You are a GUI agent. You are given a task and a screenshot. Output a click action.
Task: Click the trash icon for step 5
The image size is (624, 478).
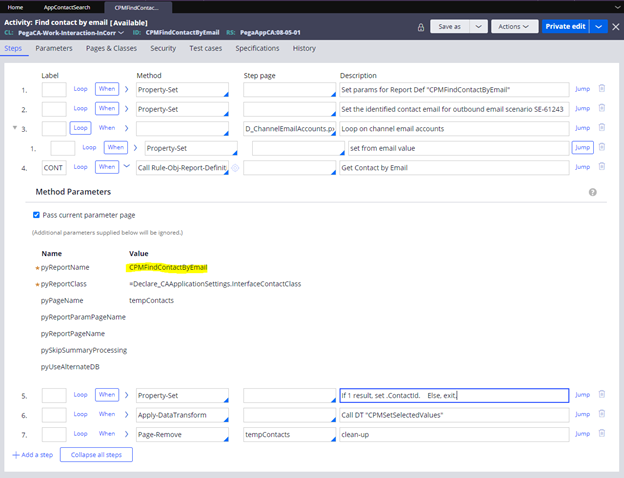[x=601, y=395]
